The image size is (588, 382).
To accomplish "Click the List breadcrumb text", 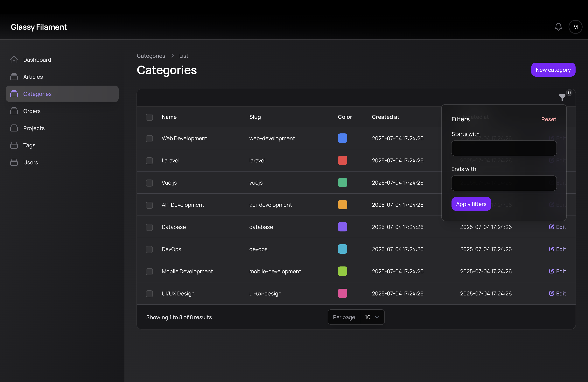I will [x=184, y=56].
